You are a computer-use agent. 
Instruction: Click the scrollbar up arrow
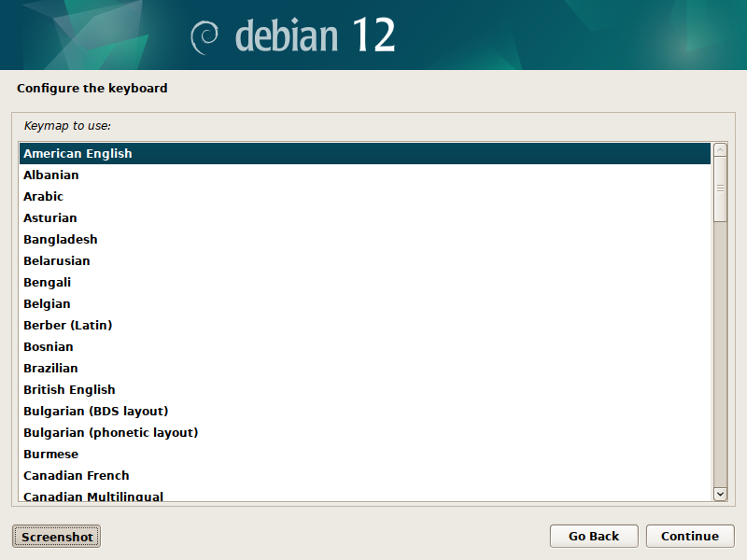720,150
